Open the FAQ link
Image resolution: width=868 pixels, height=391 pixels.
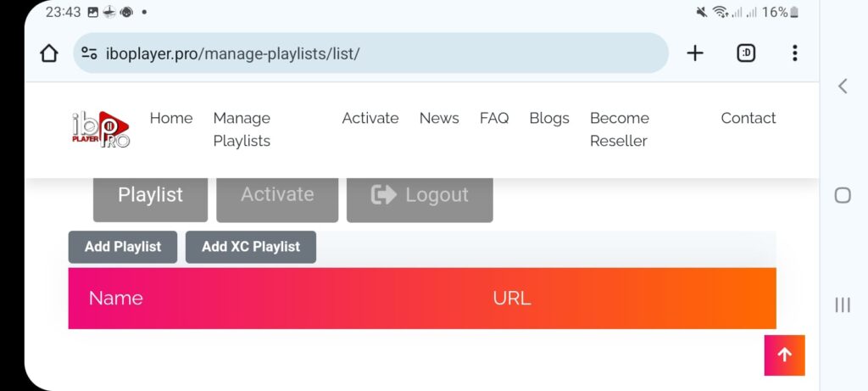click(494, 119)
